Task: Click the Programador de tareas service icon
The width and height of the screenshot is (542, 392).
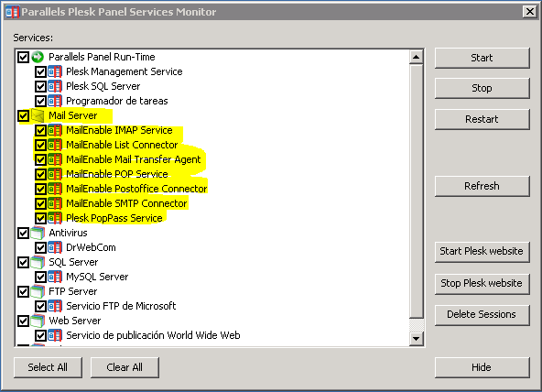Action: [55, 101]
